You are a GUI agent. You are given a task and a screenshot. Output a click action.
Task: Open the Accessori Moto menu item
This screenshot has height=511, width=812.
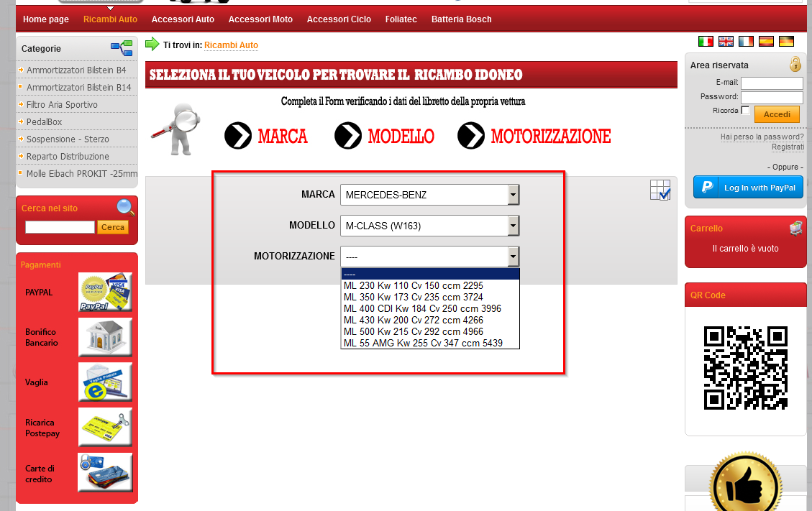[x=260, y=19]
